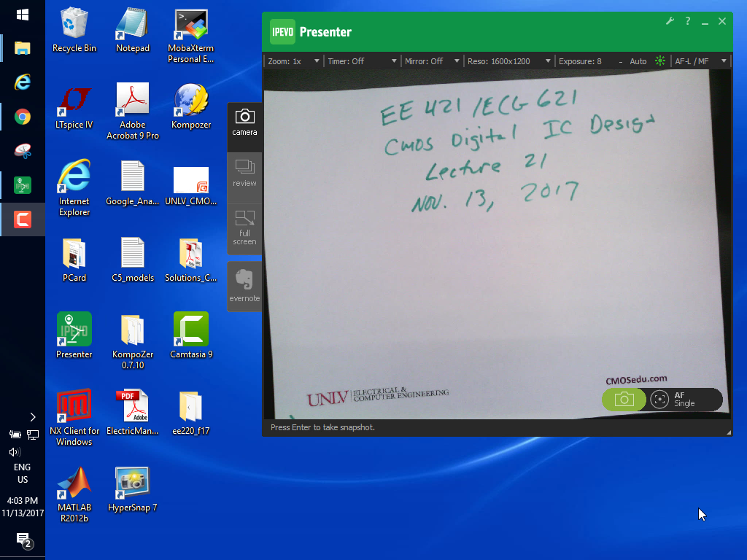
Task: Open Presenter settings wrench icon
Action: pos(670,21)
